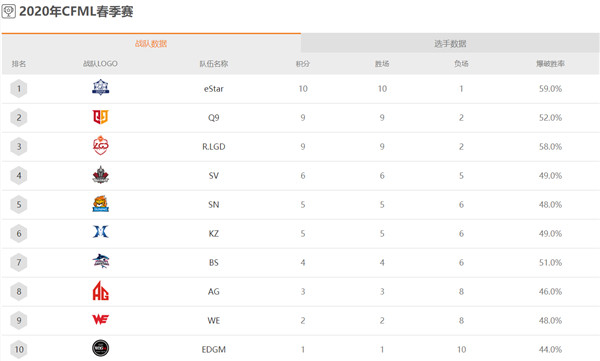Image resolution: width=600 pixels, height=361 pixels.
Task: Open the EDGM team name link
Action: click(214, 350)
